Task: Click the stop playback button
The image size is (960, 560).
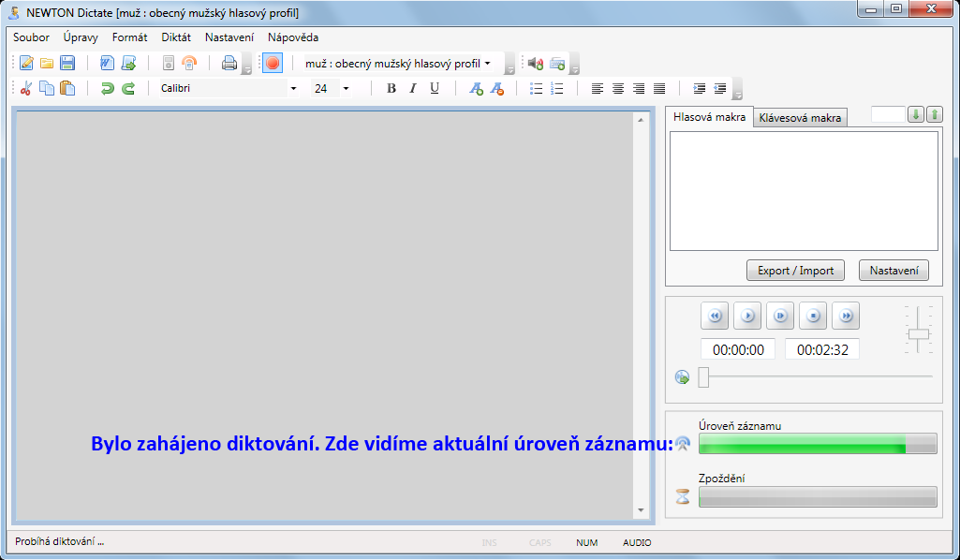Action: point(813,316)
